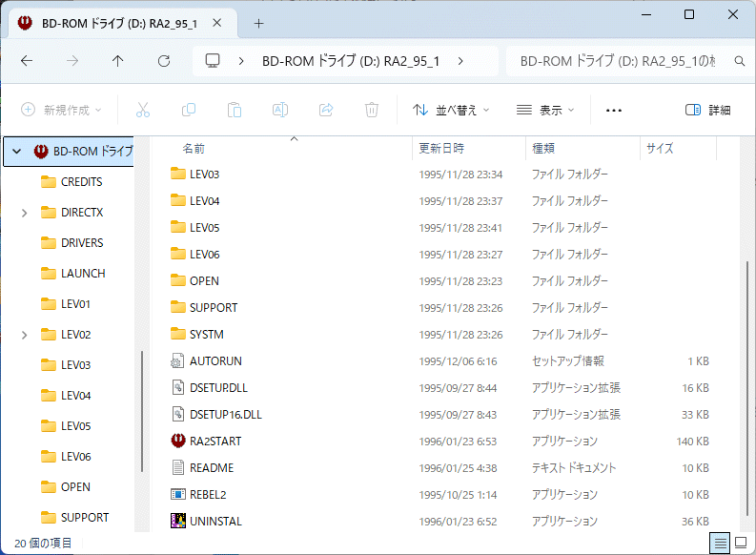Select the SUPPORT folder row in file list

coord(440,307)
